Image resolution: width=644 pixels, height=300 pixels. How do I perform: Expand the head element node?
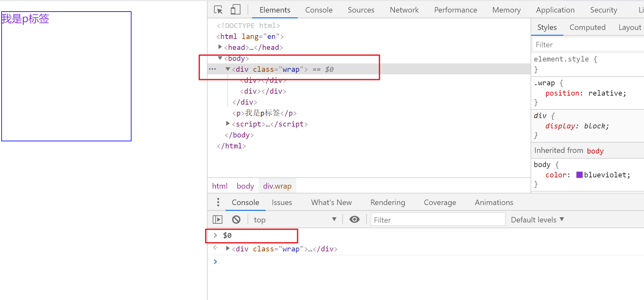pos(220,47)
